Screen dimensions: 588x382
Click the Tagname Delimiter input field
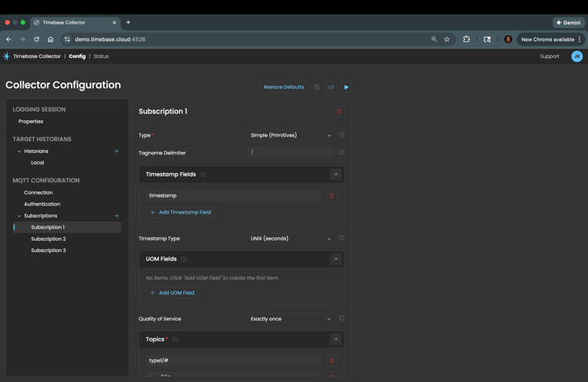(290, 153)
